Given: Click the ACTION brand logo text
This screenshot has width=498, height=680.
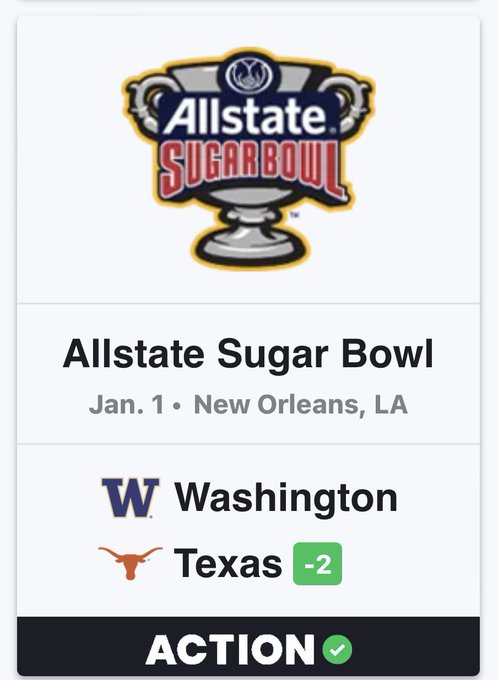Looking at the screenshot, I should [230, 649].
